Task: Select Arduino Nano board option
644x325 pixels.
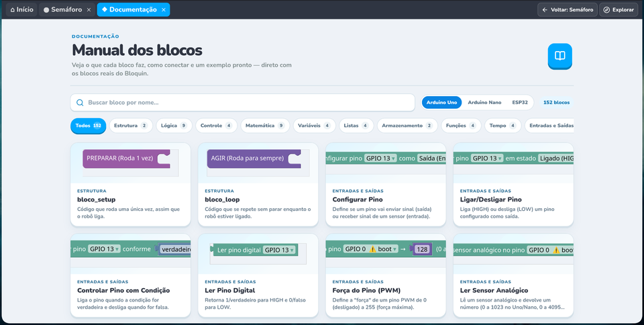Action: coord(484,102)
